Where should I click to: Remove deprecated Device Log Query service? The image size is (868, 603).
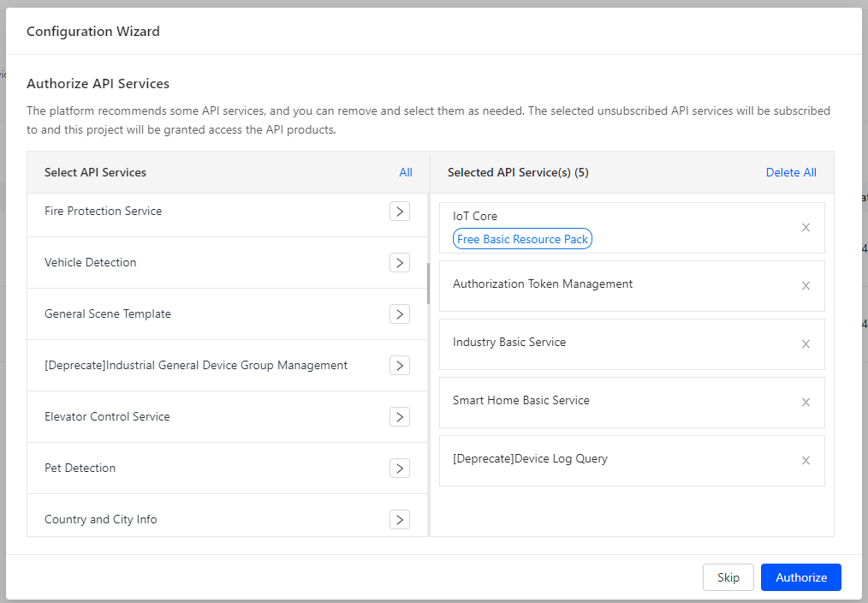806,461
